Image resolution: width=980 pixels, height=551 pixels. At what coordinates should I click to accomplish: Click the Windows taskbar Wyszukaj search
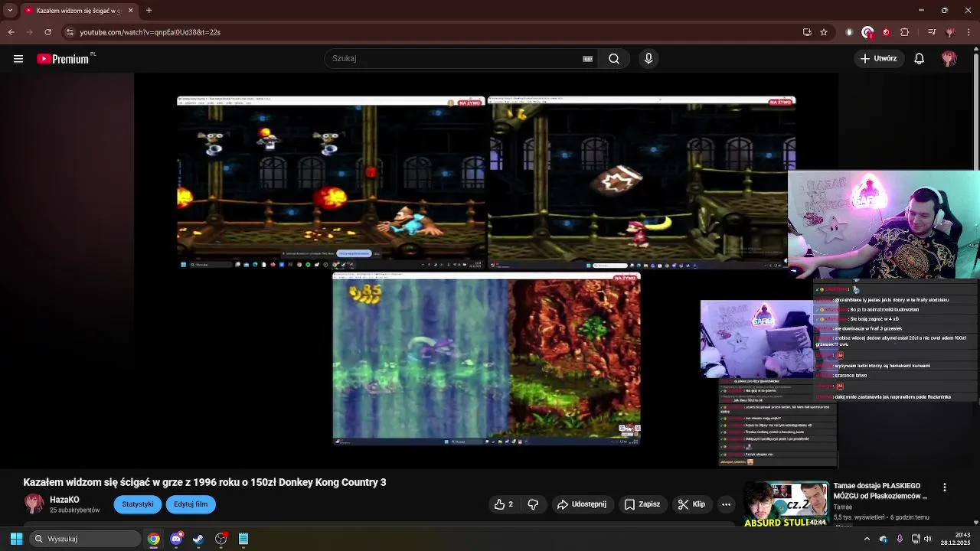pos(86,539)
